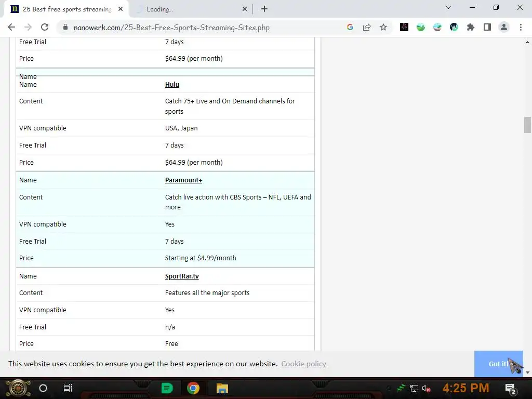The width and height of the screenshot is (532, 399).
Task: Open the network tray icon
Action: (414, 388)
